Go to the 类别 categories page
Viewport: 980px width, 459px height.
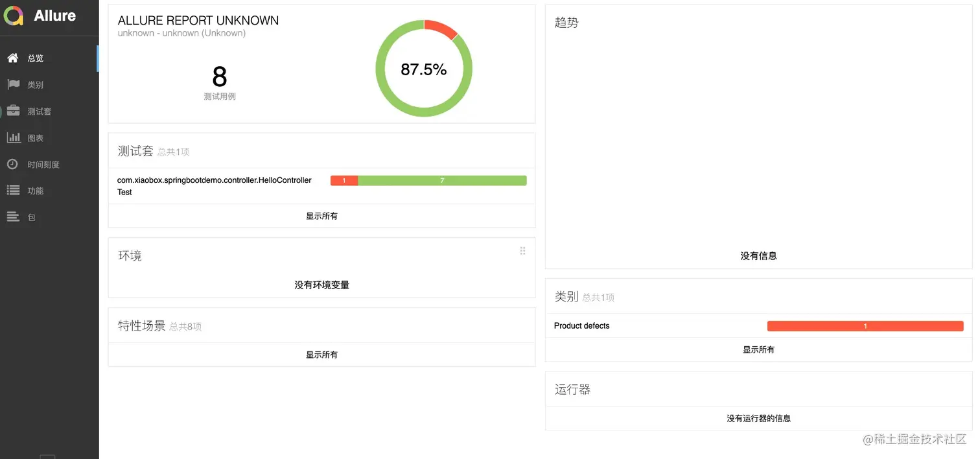tap(49, 85)
